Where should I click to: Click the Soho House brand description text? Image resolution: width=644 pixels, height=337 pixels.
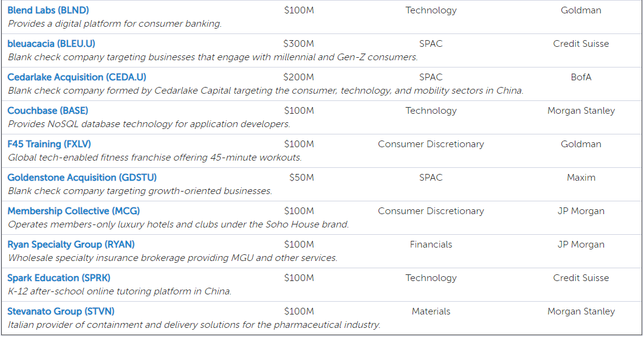coord(178,224)
